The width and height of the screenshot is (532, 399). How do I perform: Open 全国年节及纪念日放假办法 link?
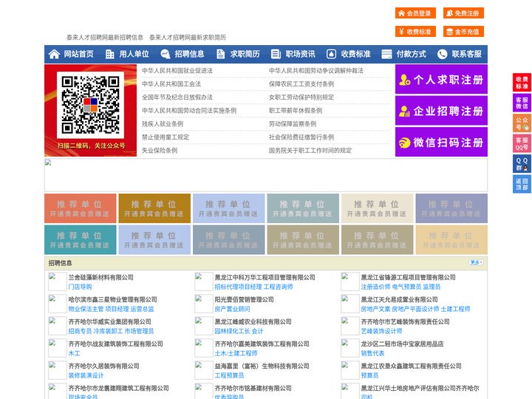coord(177,97)
